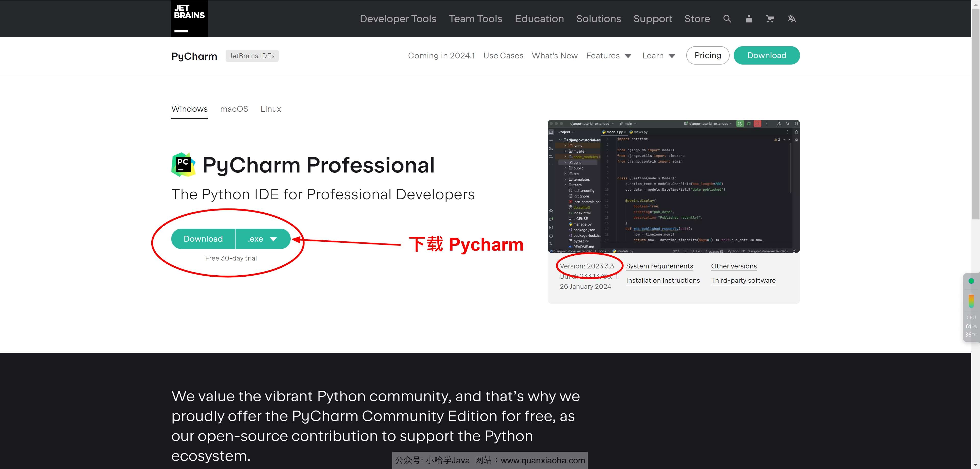Click the JetBrains IDEs tag
Image resolution: width=980 pixels, height=469 pixels.
(x=252, y=56)
